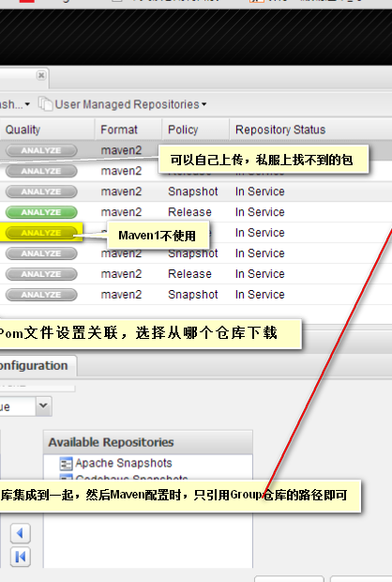Click the move-all-left arrow button
The width and height of the screenshot is (392, 582).
21,557
